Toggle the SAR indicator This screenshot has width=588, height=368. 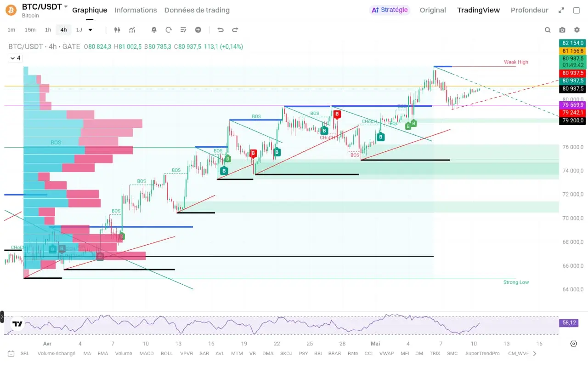tap(204, 354)
